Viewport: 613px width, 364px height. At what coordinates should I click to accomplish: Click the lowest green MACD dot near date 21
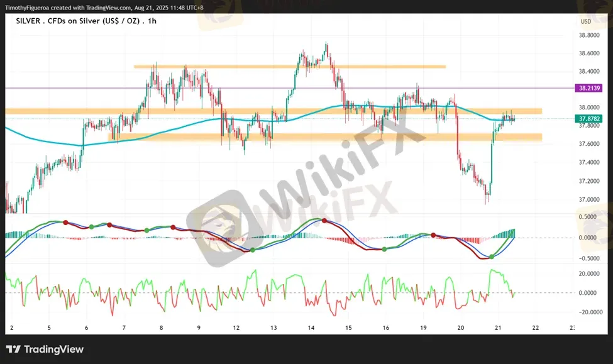click(492, 256)
